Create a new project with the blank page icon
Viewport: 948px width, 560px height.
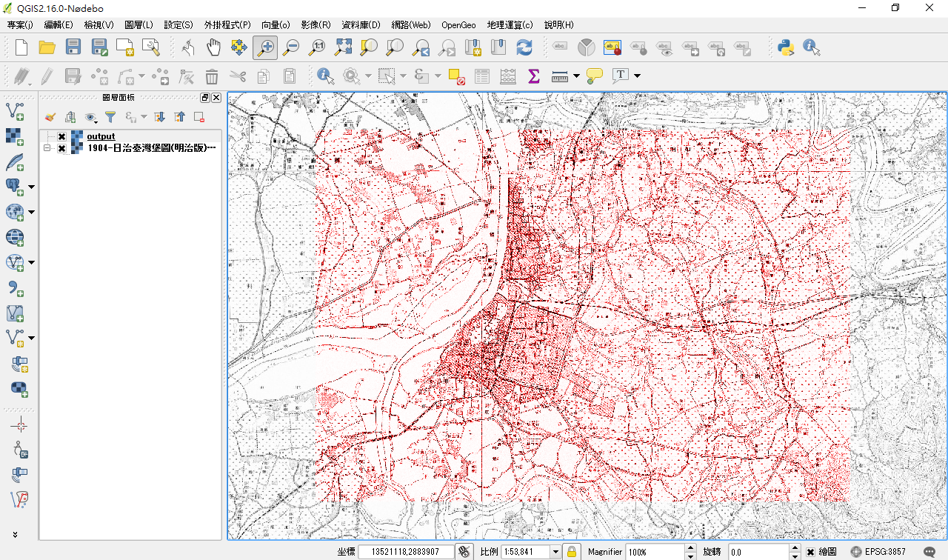tap(21, 48)
